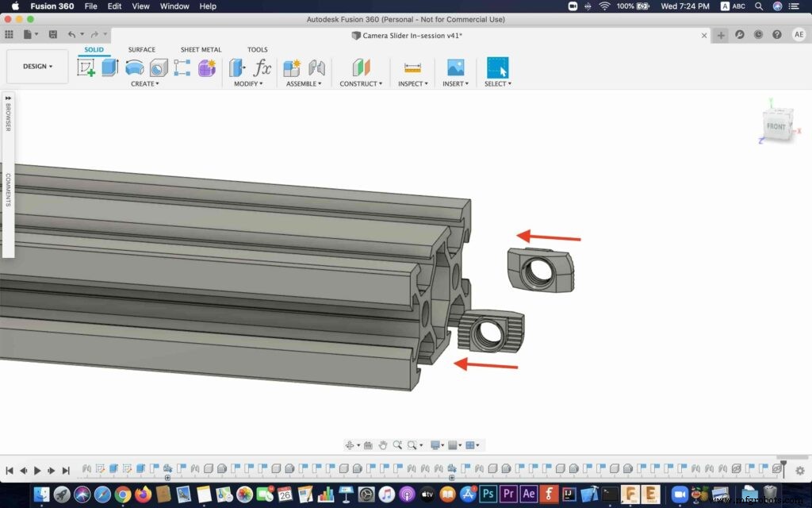Save the Camera Slider design
The width and height of the screenshot is (812, 508).
(x=52, y=34)
